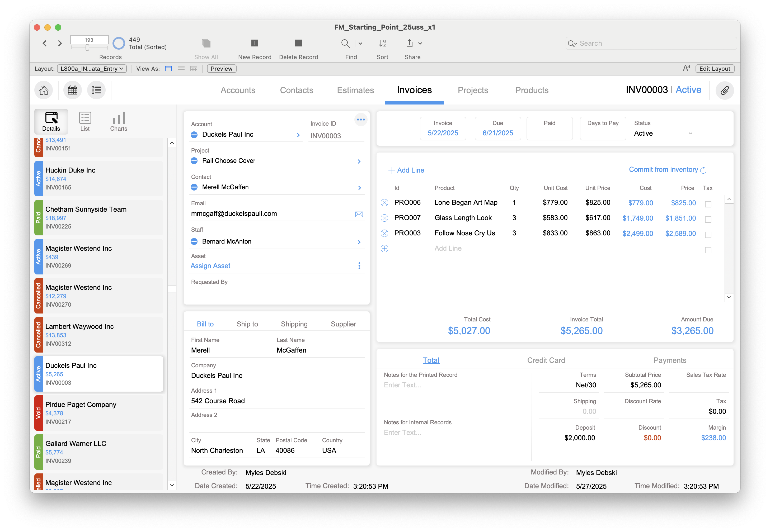Switch to the Projects tab
770x532 pixels.
point(473,90)
